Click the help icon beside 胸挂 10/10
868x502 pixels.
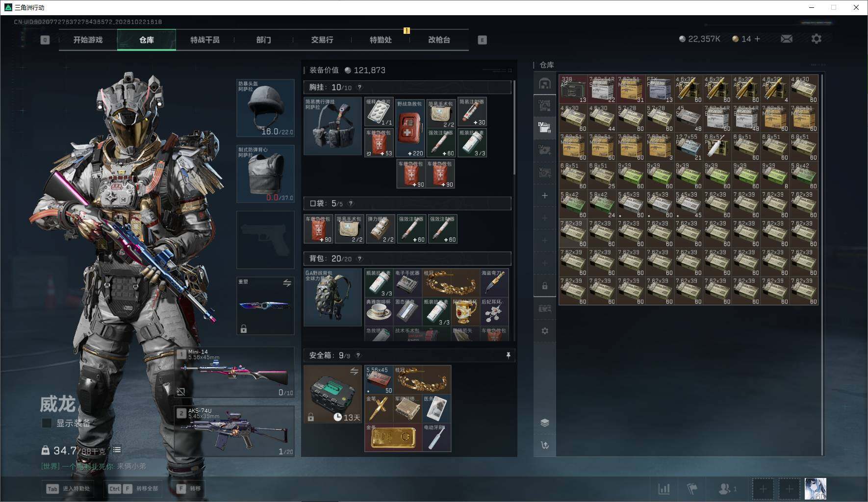pos(359,87)
